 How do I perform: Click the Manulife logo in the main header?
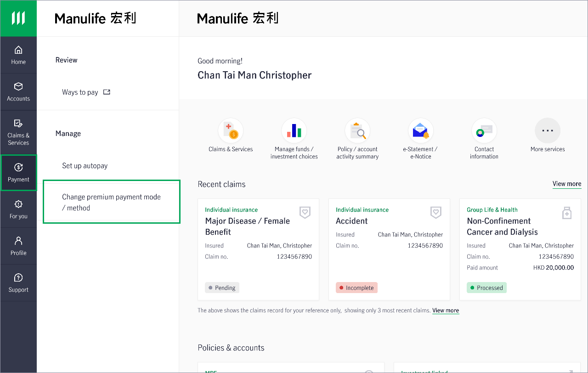tap(237, 18)
